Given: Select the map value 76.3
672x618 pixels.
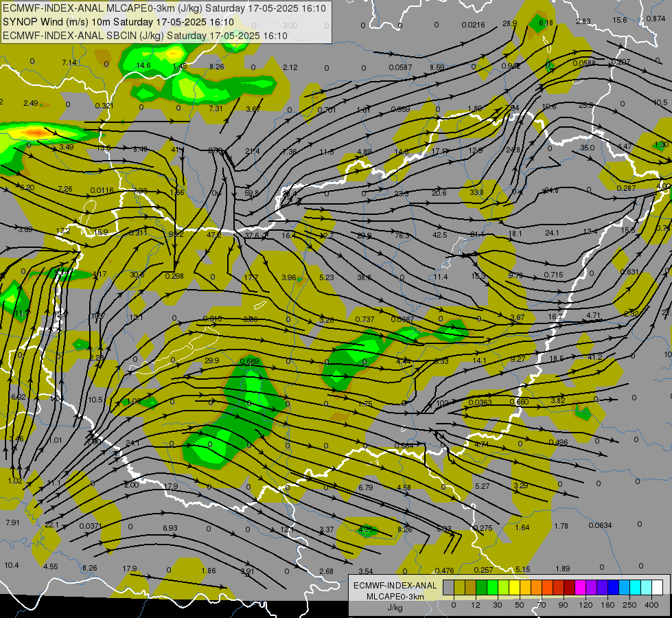Looking at the screenshot, I should (402, 236).
